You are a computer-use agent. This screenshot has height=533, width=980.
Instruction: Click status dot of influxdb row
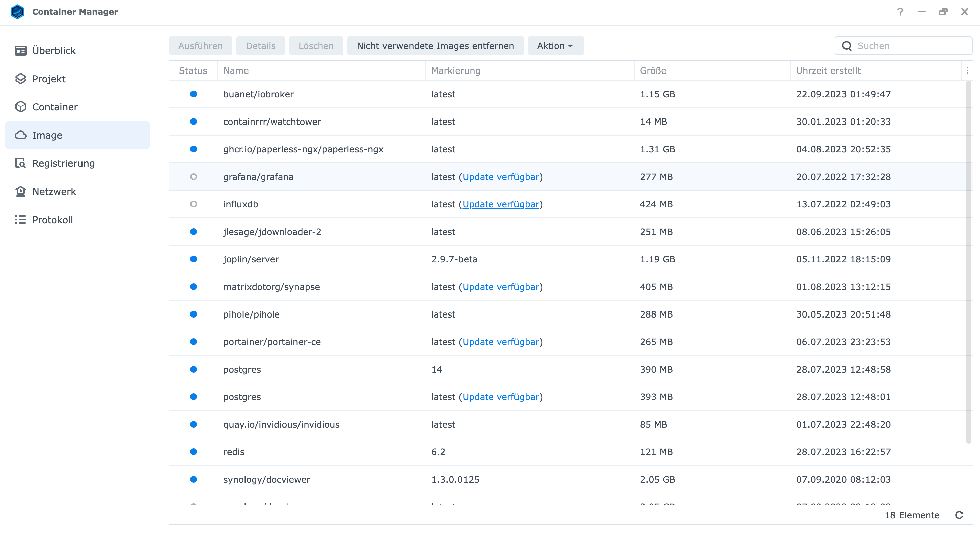[193, 204]
